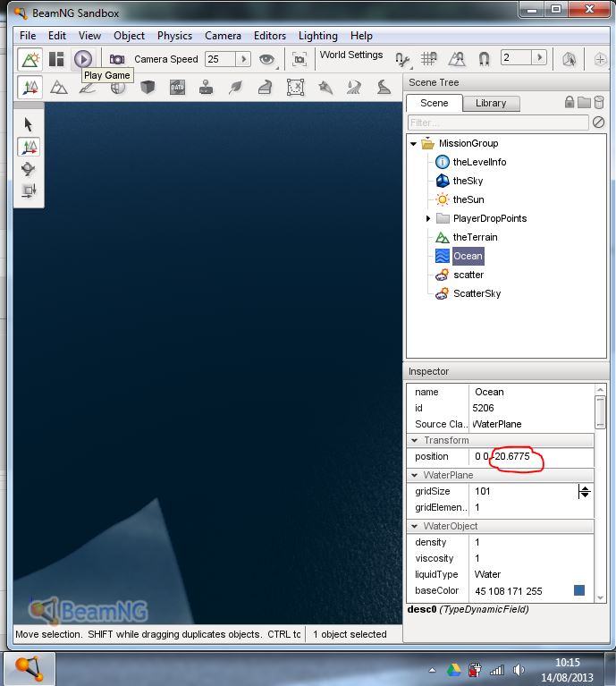The width and height of the screenshot is (616, 686).
Task: Select the Terrain Painter icon
Action: tap(88, 88)
